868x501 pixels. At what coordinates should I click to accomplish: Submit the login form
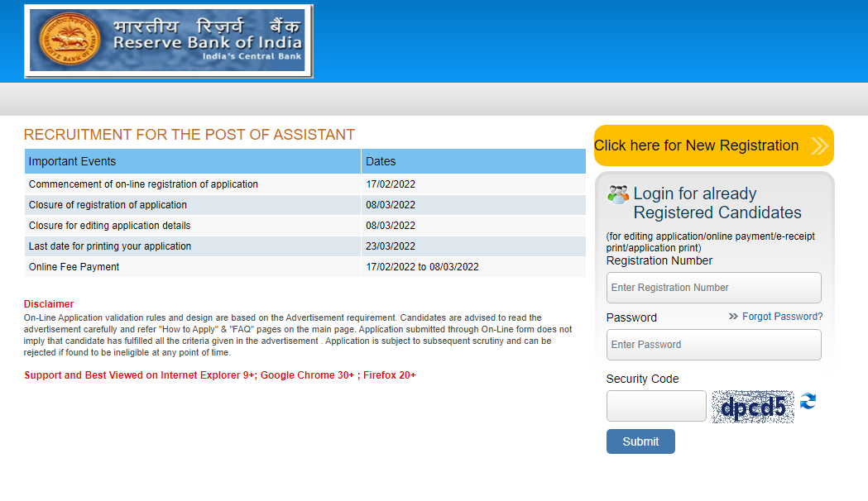[640, 441]
